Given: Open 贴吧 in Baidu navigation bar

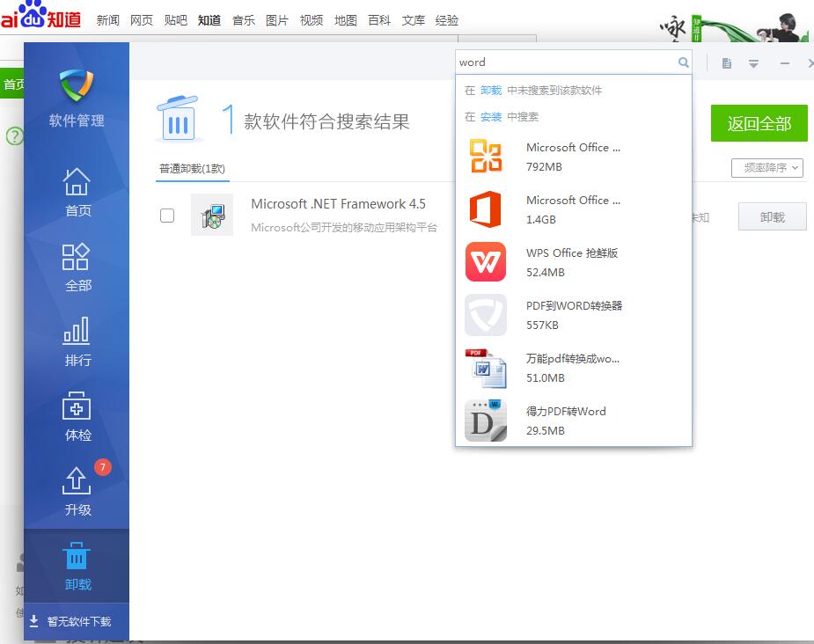Looking at the screenshot, I should 175,20.
